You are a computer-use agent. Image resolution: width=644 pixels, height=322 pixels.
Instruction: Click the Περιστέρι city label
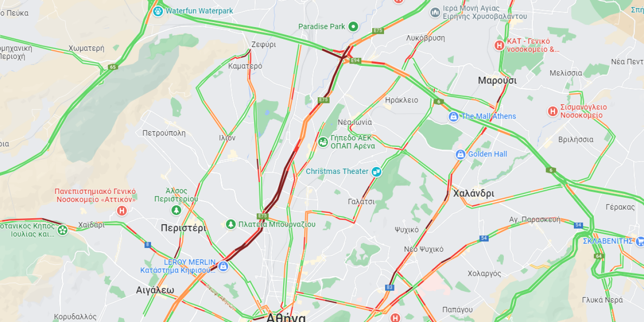pyautogui.click(x=183, y=228)
